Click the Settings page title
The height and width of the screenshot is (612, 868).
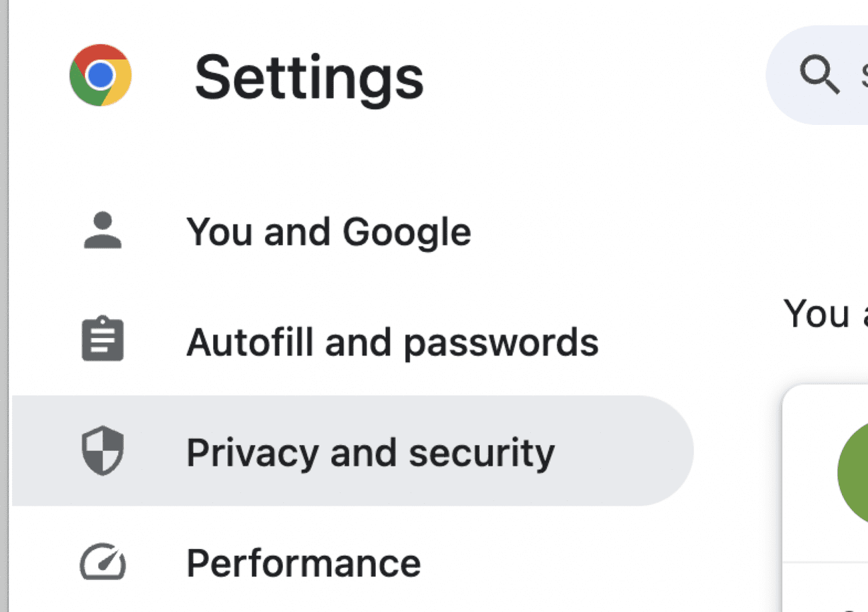click(x=308, y=78)
